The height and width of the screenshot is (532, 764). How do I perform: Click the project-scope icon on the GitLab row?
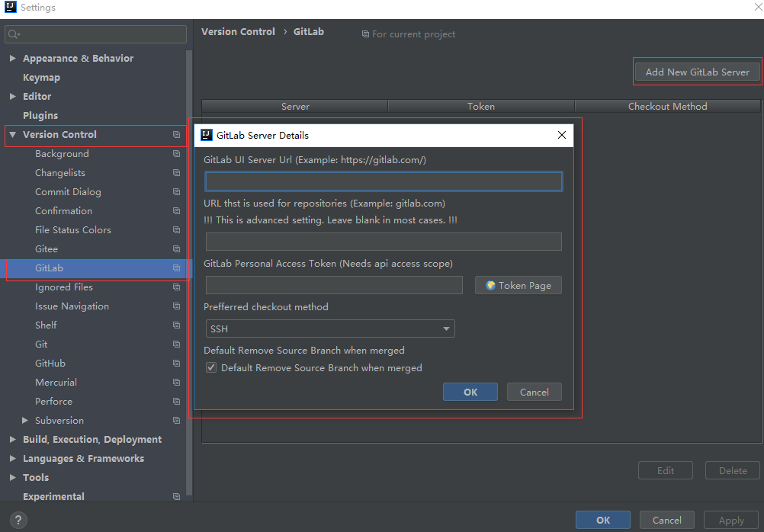(176, 268)
